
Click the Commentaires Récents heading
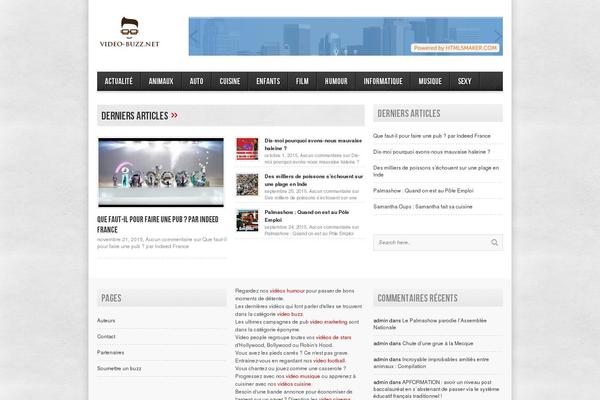point(417,298)
